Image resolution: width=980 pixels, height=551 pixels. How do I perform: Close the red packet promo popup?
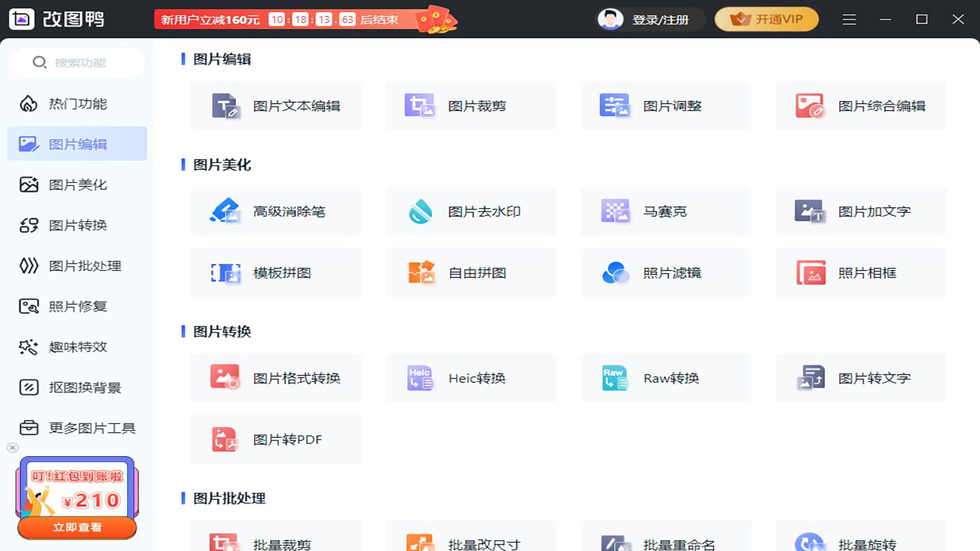12,448
